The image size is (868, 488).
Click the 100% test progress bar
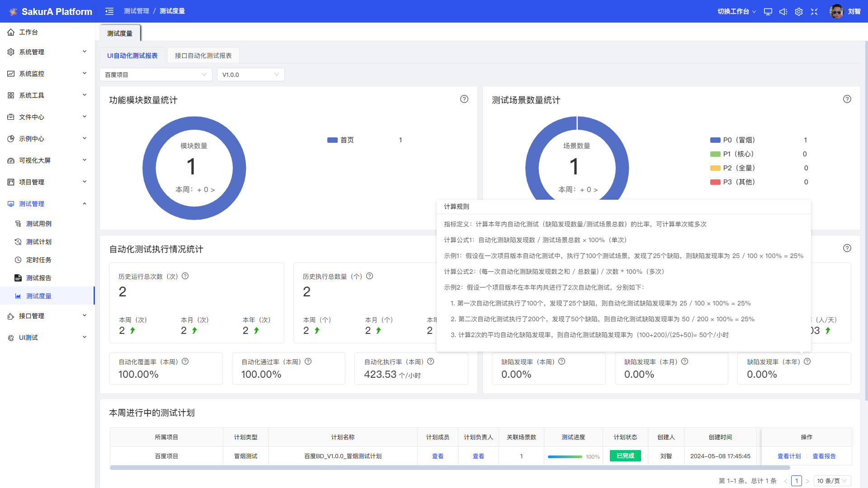pos(565,457)
